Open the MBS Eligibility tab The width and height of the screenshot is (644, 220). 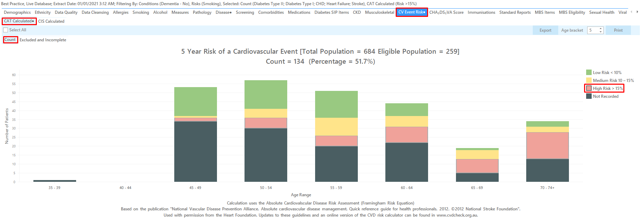[x=572, y=12]
